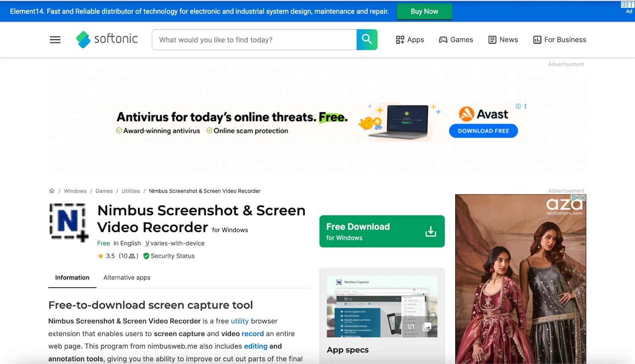This screenshot has width=635, height=364.
Task: Click the Security Status shield
Action: pos(146,256)
